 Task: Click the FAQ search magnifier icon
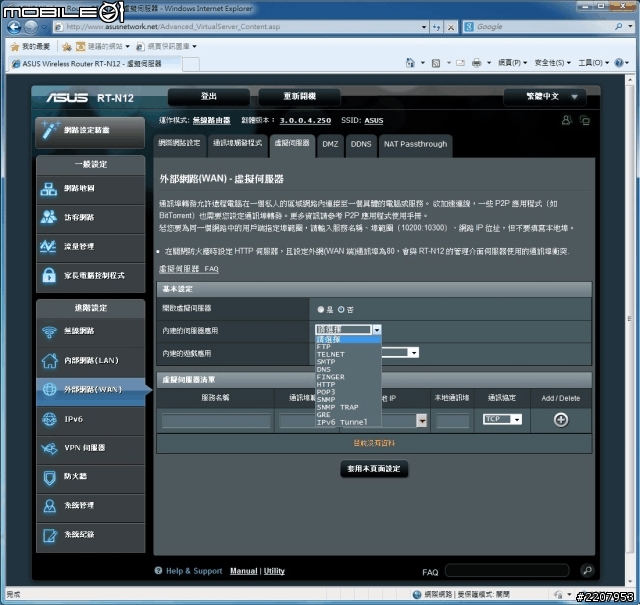(x=587, y=570)
